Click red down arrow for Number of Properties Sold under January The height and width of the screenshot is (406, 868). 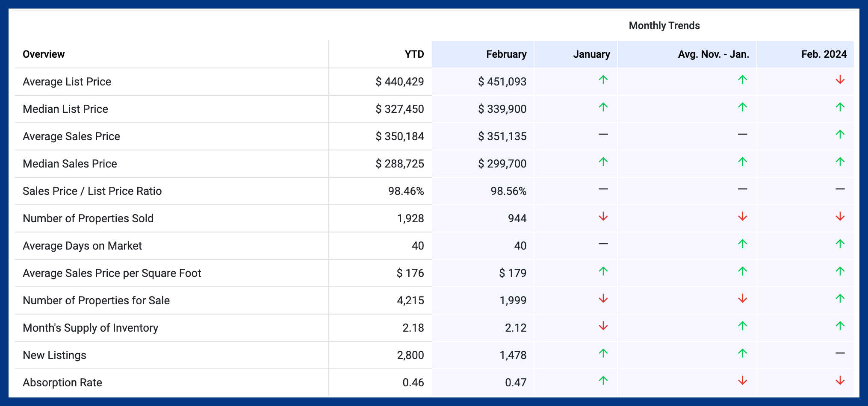(603, 217)
